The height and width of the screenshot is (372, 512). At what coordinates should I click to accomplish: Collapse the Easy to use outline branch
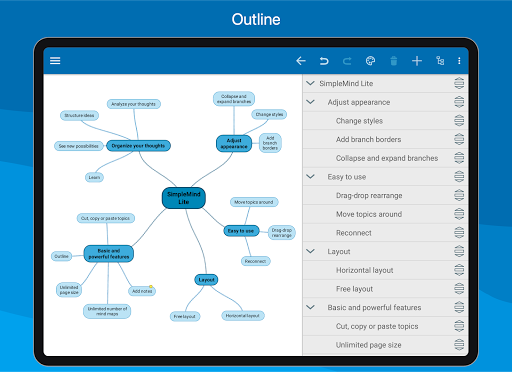tap(310, 176)
